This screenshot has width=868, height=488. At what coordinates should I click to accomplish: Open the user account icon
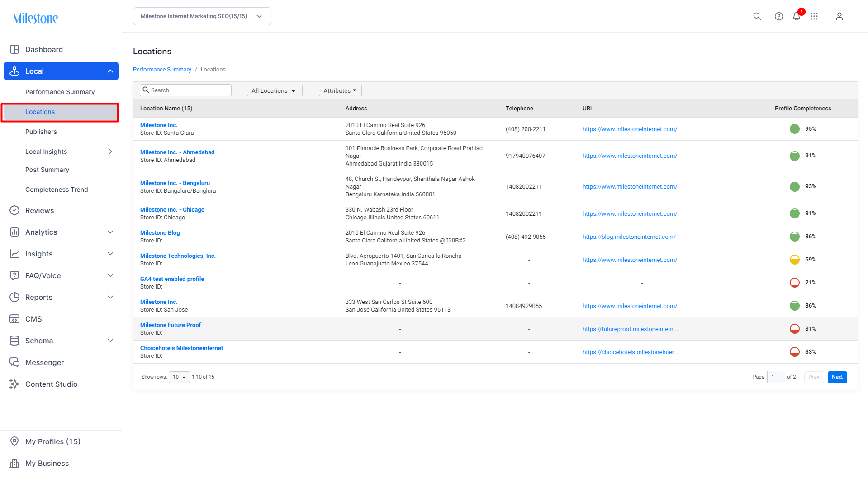coord(839,16)
